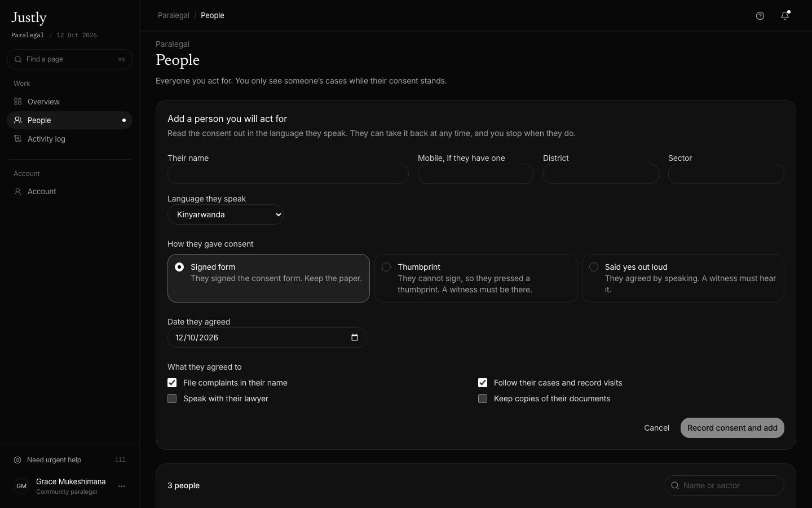Select Thumbprint consent option
The height and width of the screenshot is (508, 812).
click(x=476, y=278)
